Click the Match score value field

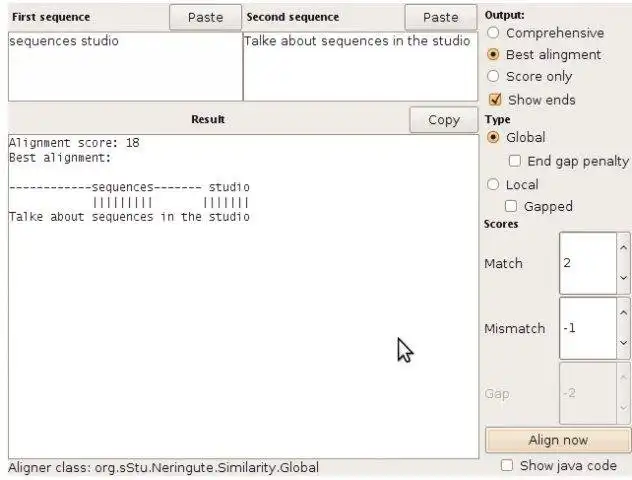coord(588,263)
